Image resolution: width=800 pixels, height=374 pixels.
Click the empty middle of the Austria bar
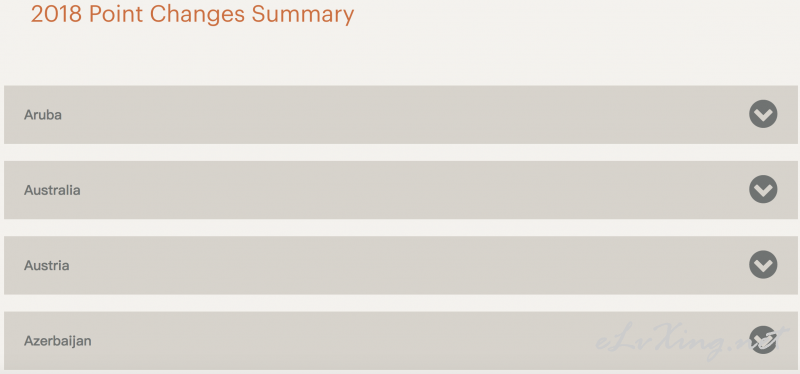pos(401,265)
